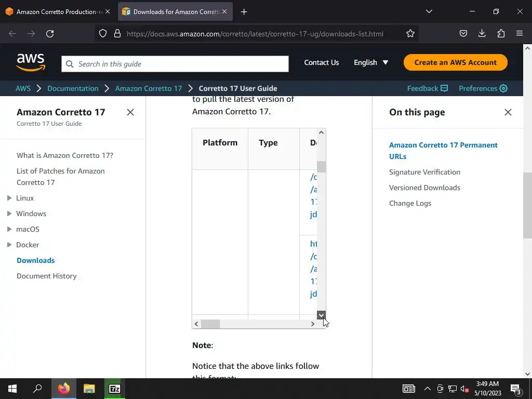Click the table's vertical scrollbar thumb
Image resolution: width=532 pixels, height=399 pixels.
321,167
